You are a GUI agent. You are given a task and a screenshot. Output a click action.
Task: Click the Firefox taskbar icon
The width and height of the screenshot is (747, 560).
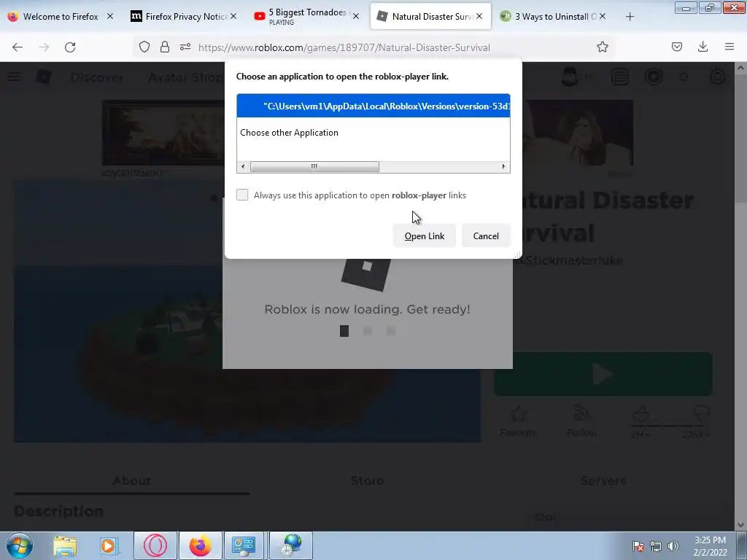click(201, 545)
